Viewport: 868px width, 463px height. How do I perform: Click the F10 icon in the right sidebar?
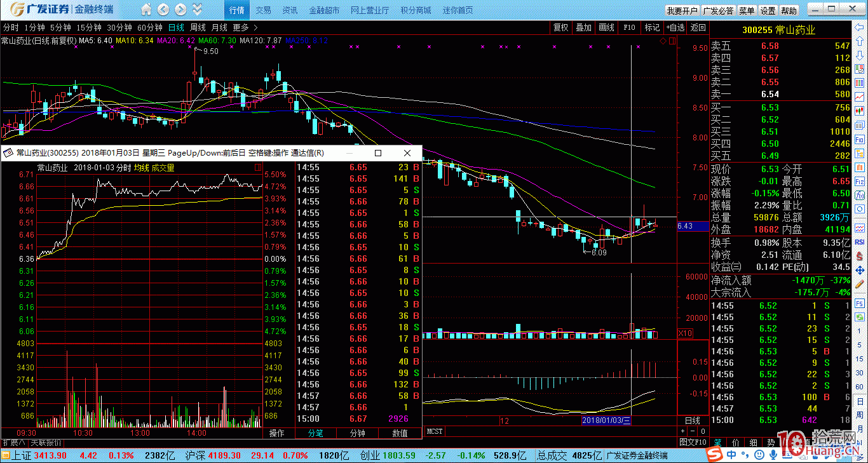tap(859, 140)
